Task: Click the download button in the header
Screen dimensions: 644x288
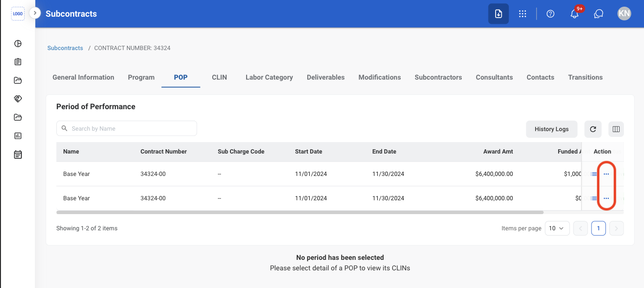Action: pyautogui.click(x=499, y=14)
